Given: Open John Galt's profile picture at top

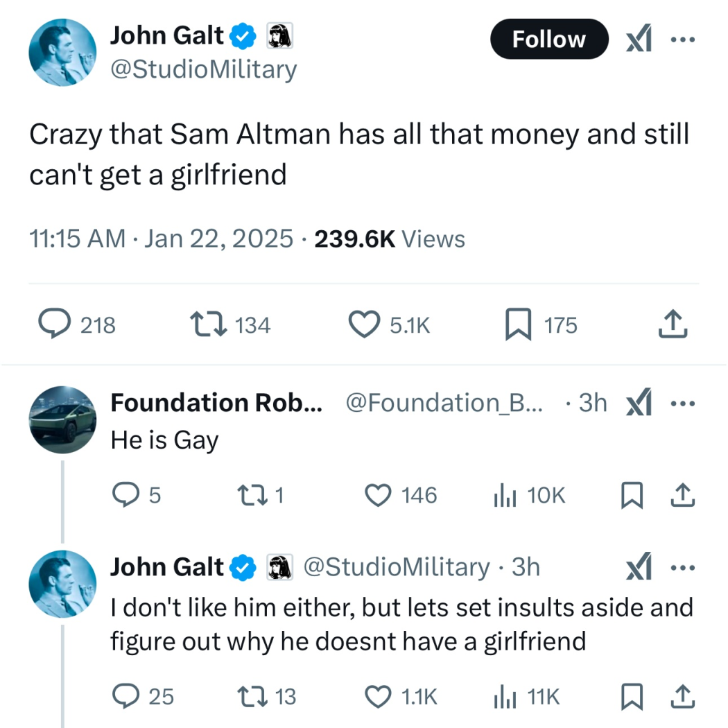Looking at the screenshot, I should [62, 52].
